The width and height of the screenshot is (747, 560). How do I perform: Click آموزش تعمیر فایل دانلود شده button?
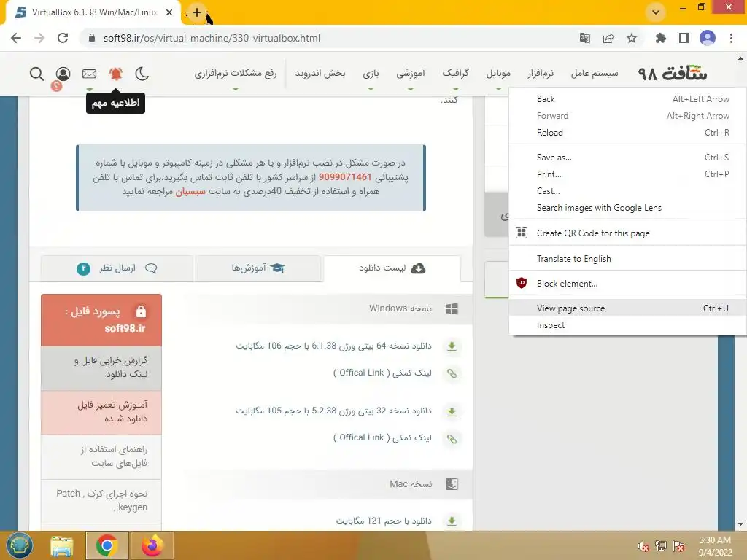pos(101,412)
